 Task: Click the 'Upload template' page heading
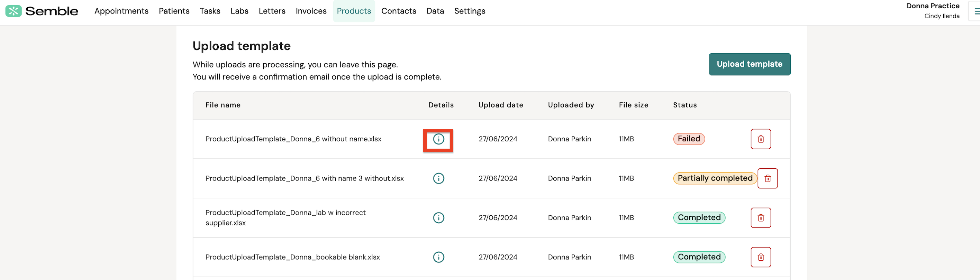tap(241, 46)
